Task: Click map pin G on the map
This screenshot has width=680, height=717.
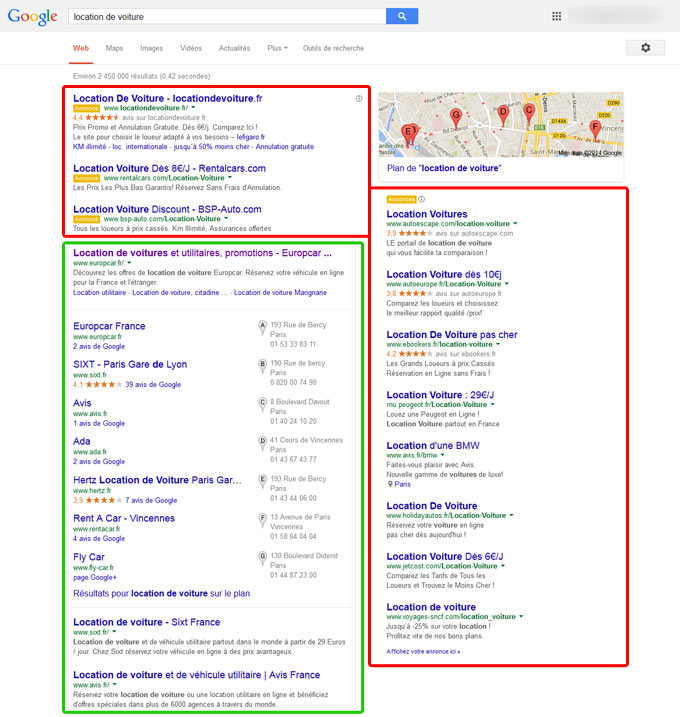Action: (x=455, y=118)
